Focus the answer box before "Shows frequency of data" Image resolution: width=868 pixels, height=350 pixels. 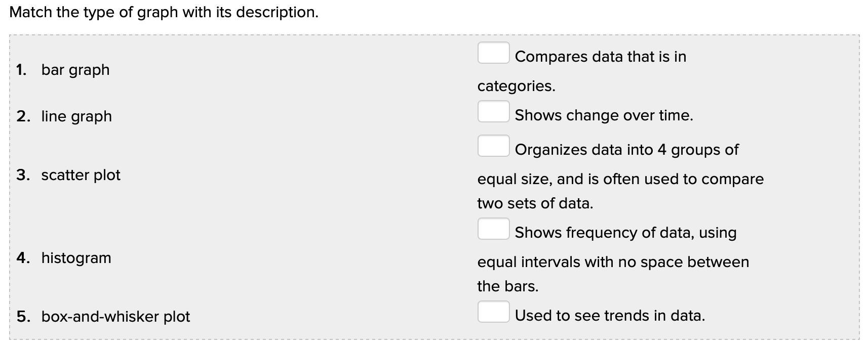[x=493, y=229]
